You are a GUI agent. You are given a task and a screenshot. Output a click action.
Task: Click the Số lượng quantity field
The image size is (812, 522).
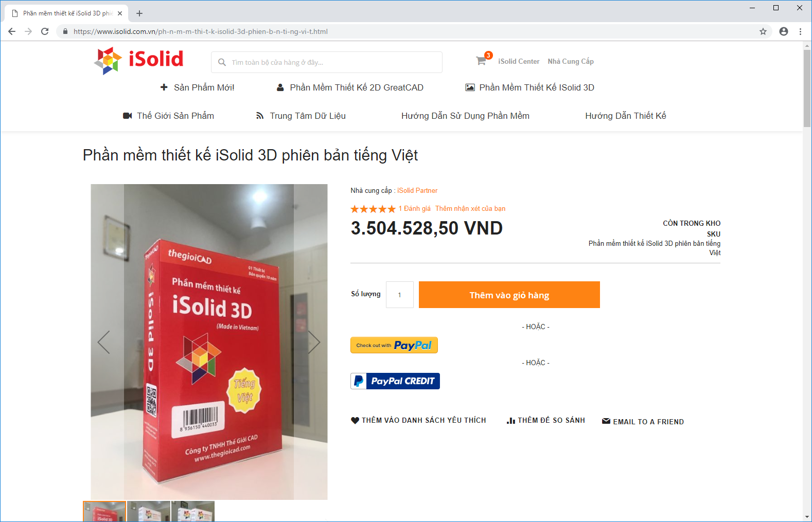tap(400, 295)
